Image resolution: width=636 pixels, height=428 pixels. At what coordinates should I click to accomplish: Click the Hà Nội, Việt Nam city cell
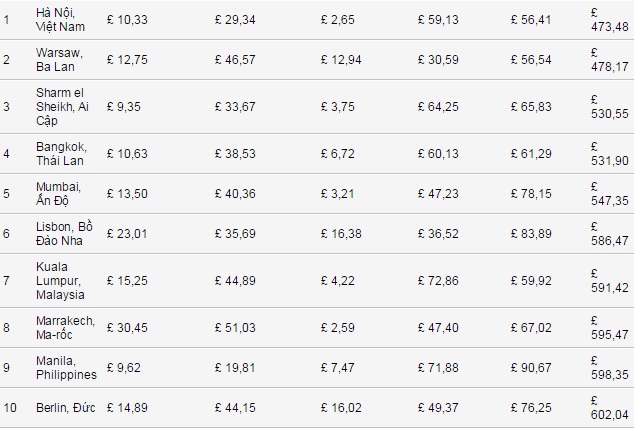tap(57, 18)
